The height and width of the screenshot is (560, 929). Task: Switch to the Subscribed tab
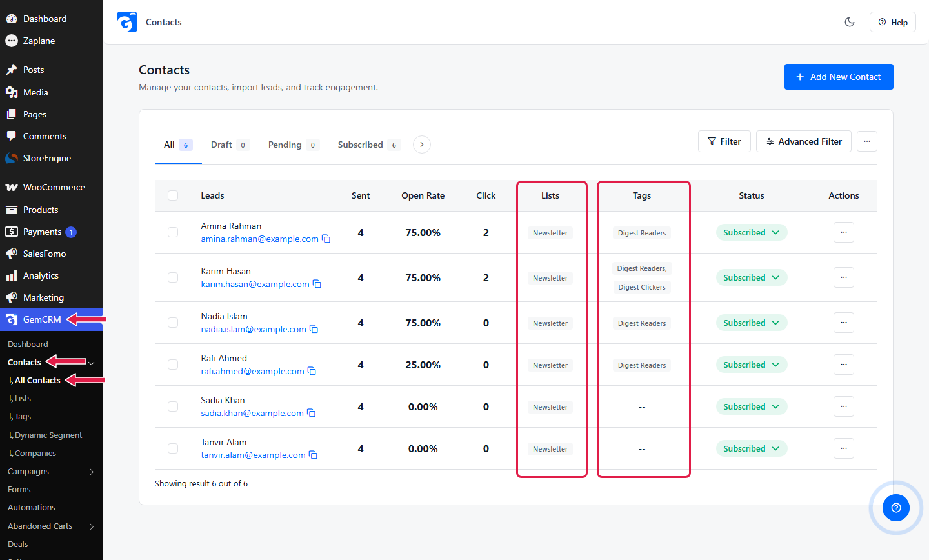pos(370,145)
